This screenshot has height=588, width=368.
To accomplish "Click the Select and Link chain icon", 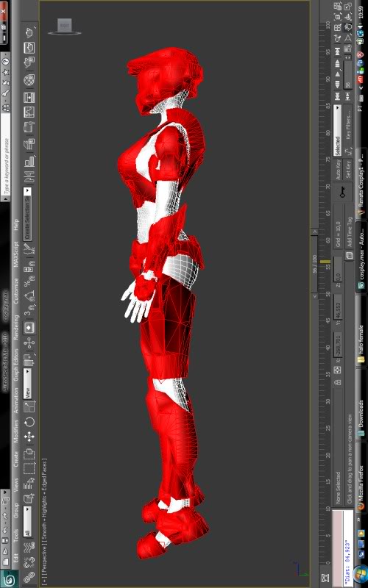I will click(29, 578).
